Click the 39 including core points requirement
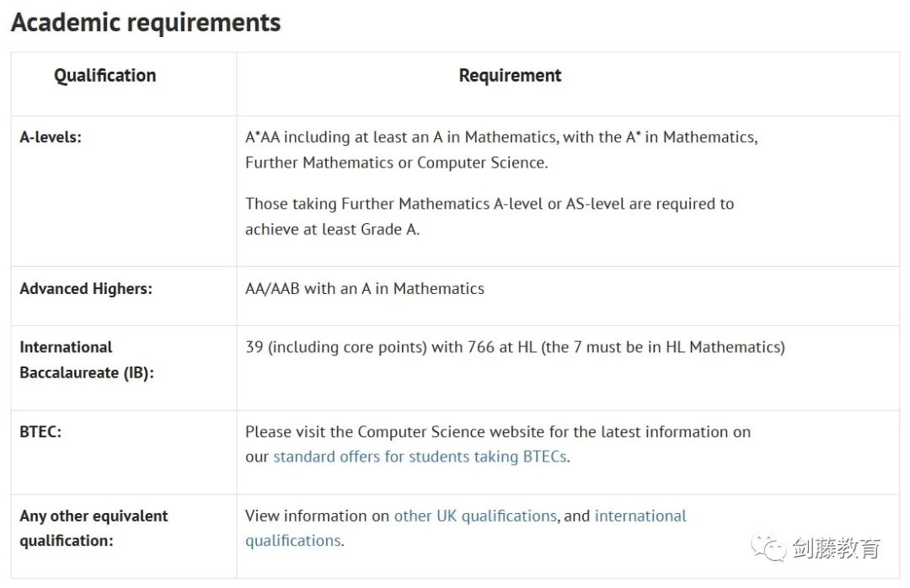 [x=515, y=347]
